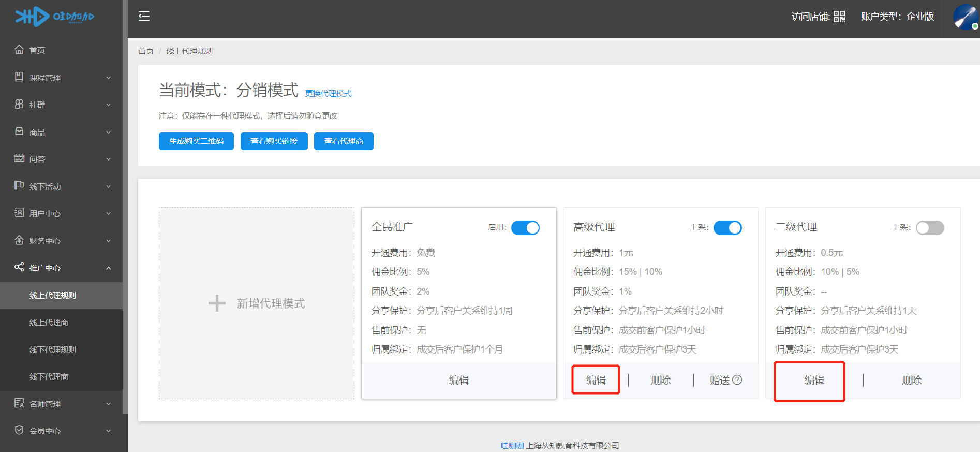This screenshot has height=452, width=980.
Task: Click 编辑 on the 二级代理 card
Action: (x=814, y=380)
